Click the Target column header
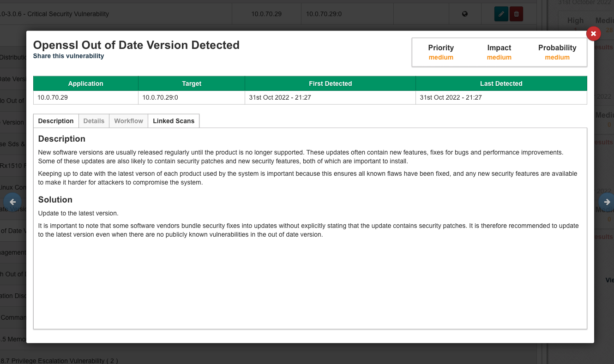The image size is (614, 364). click(192, 84)
